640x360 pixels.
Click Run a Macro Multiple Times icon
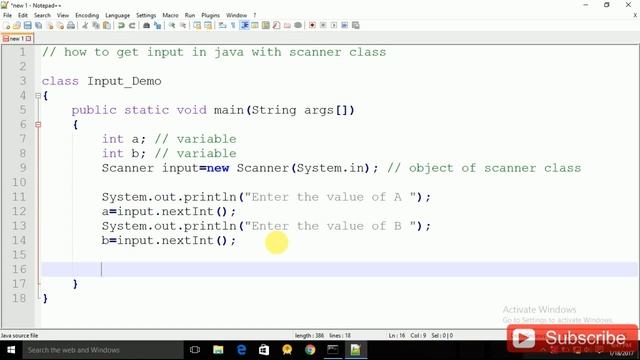click(344, 25)
